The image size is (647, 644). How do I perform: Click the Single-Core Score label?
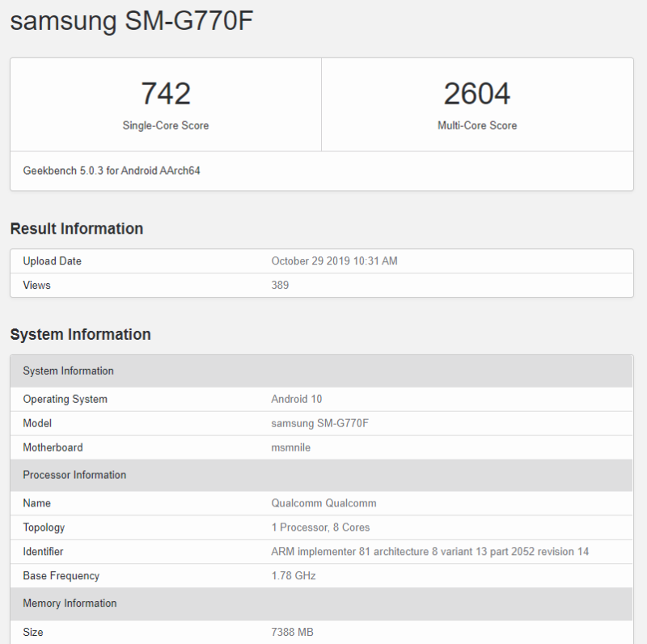tap(166, 125)
